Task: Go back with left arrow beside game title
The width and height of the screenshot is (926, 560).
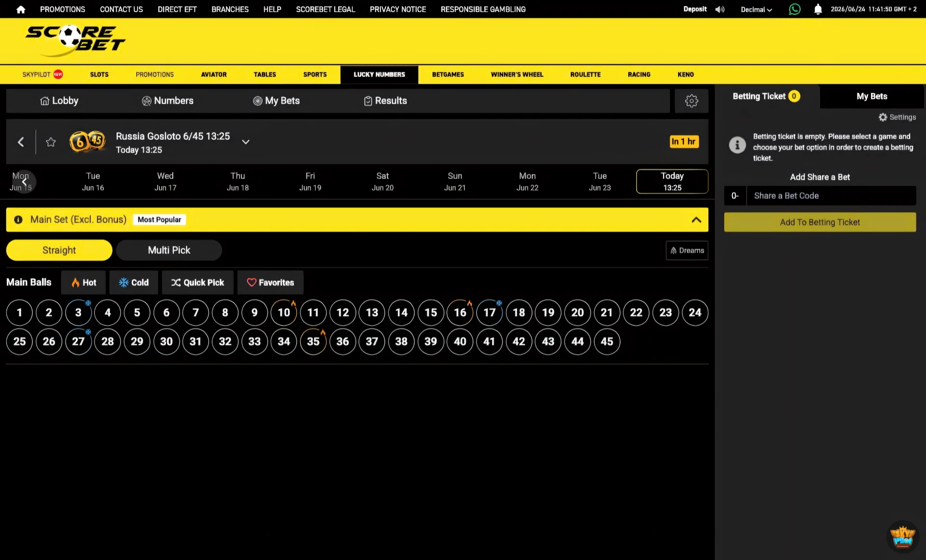Action: coord(21,142)
